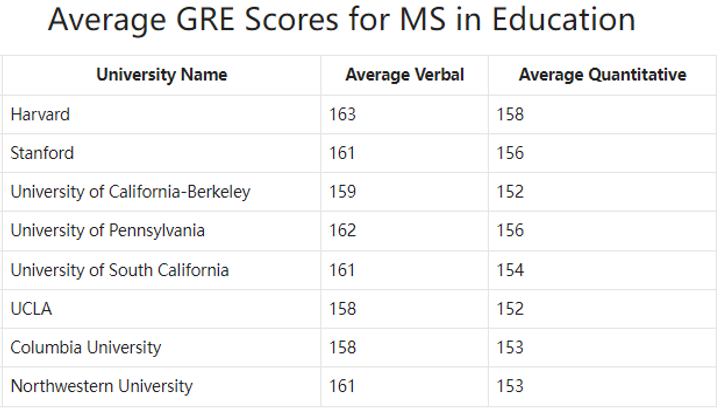The width and height of the screenshot is (719, 409).
Task: Click the University of South California cell
Action: pos(119,270)
